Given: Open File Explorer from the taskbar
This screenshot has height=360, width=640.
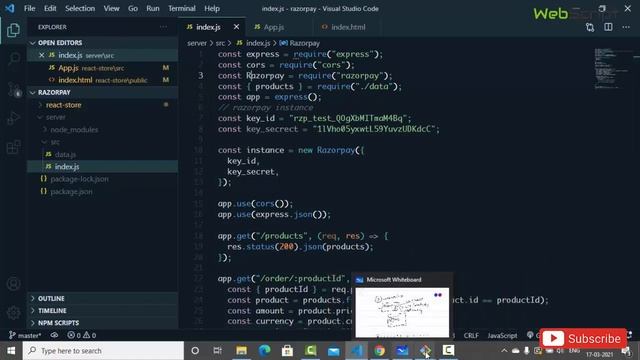Looking at the screenshot, I should pyautogui.click(x=242, y=351).
